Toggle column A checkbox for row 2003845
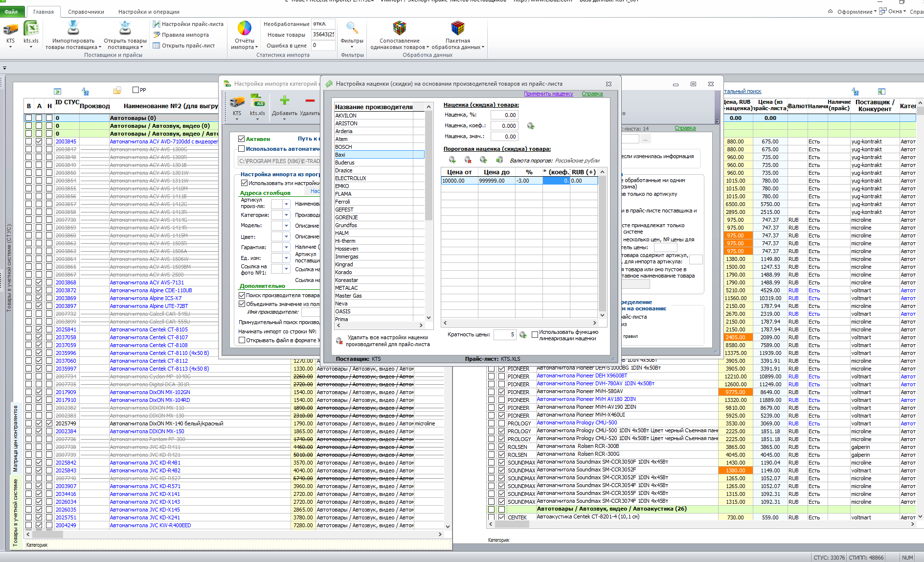924x562 pixels. click(x=39, y=141)
